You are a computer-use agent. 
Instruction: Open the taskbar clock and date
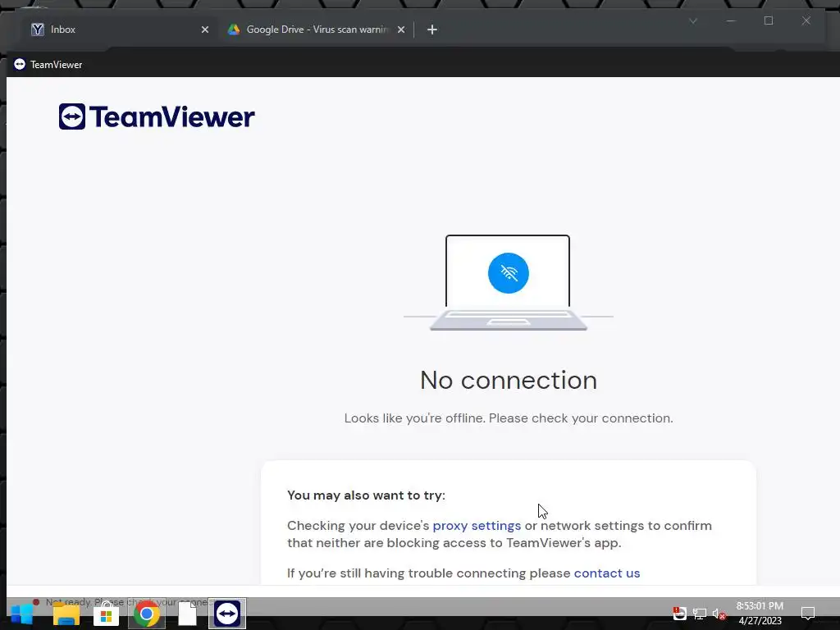coord(760,614)
